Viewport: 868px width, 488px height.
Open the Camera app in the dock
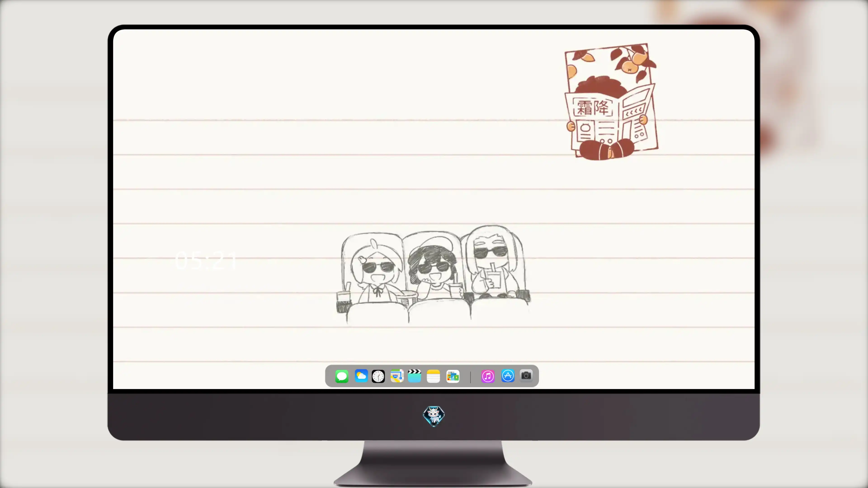[x=526, y=375]
